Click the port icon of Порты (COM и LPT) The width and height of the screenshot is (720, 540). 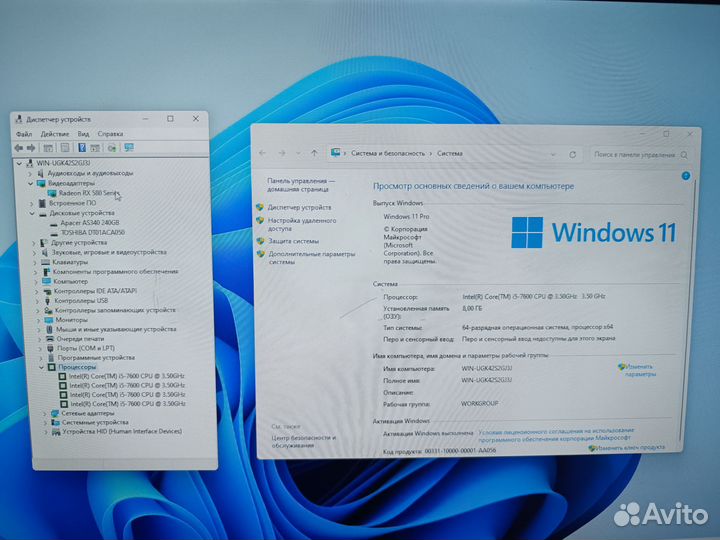(x=50, y=349)
